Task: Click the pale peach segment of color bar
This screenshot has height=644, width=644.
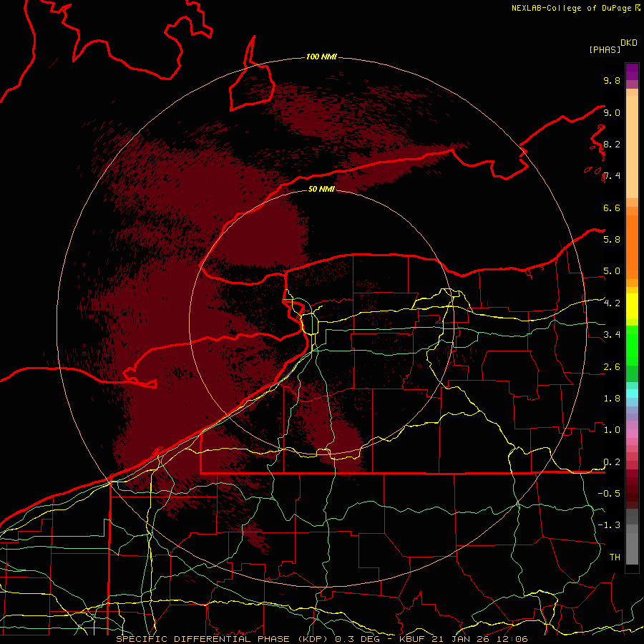Action: tap(632, 148)
